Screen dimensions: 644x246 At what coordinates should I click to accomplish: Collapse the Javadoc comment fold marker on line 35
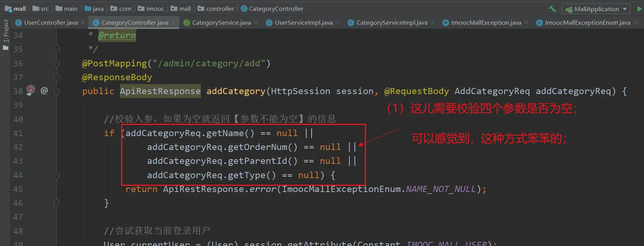pyautogui.click(x=57, y=49)
